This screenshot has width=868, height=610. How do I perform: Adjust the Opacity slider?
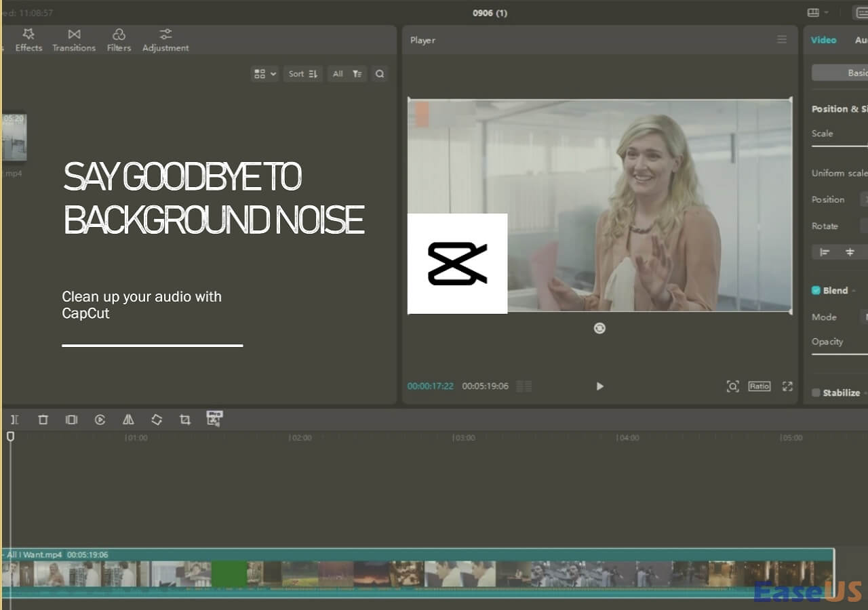pos(840,354)
